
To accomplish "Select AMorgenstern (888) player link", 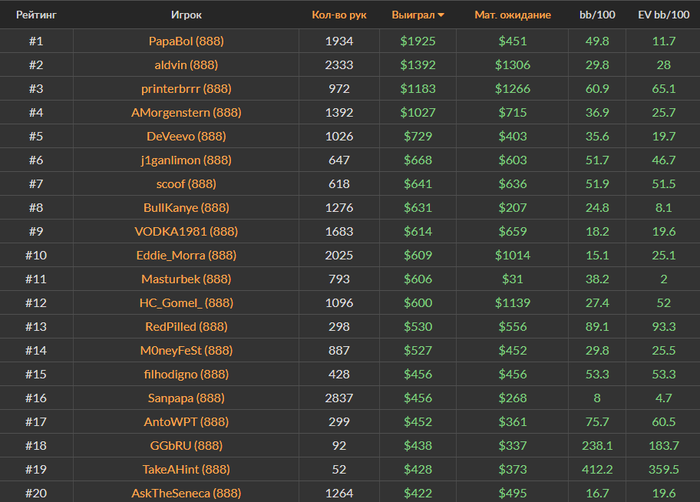I will click(x=186, y=112).
